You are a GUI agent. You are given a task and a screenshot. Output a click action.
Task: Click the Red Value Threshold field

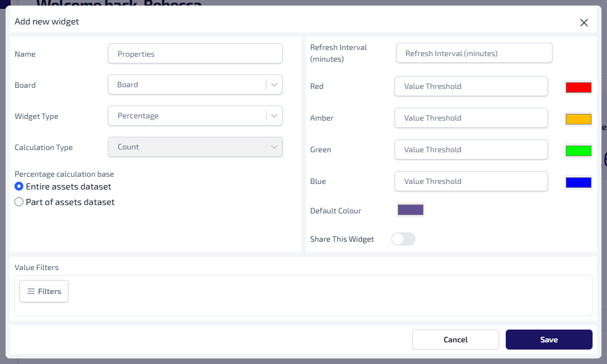click(x=471, y=86)
